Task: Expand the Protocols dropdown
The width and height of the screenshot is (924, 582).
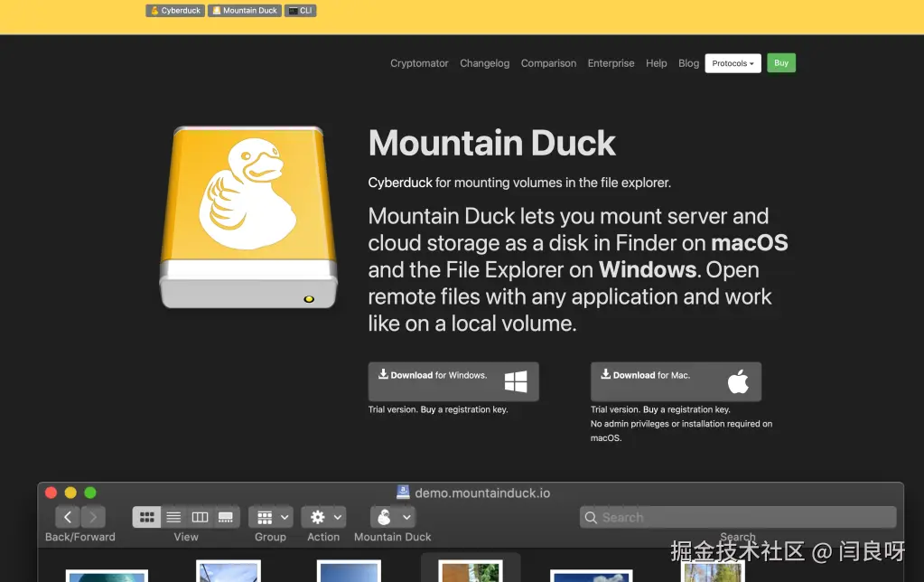Action: click(733, 63)
